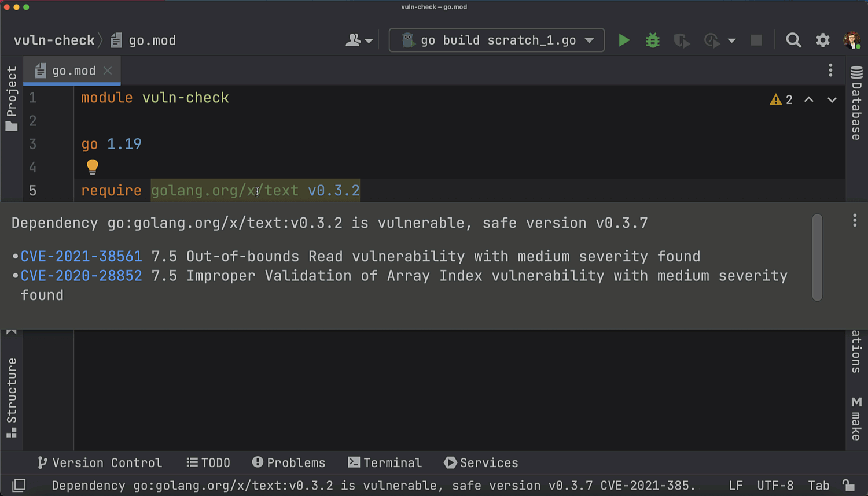The height and width of the screenshot is (496, 868).
Task: Open the Problems tool tab
Action: 289,463
